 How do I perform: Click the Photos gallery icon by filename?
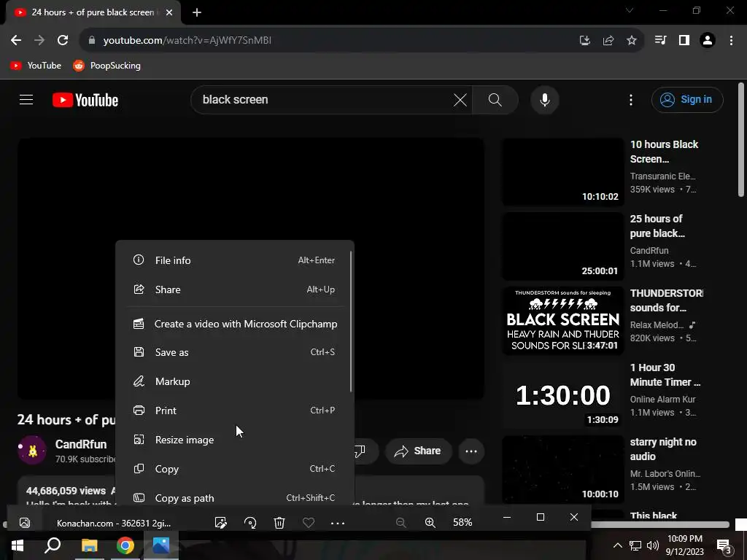point(25,523)
